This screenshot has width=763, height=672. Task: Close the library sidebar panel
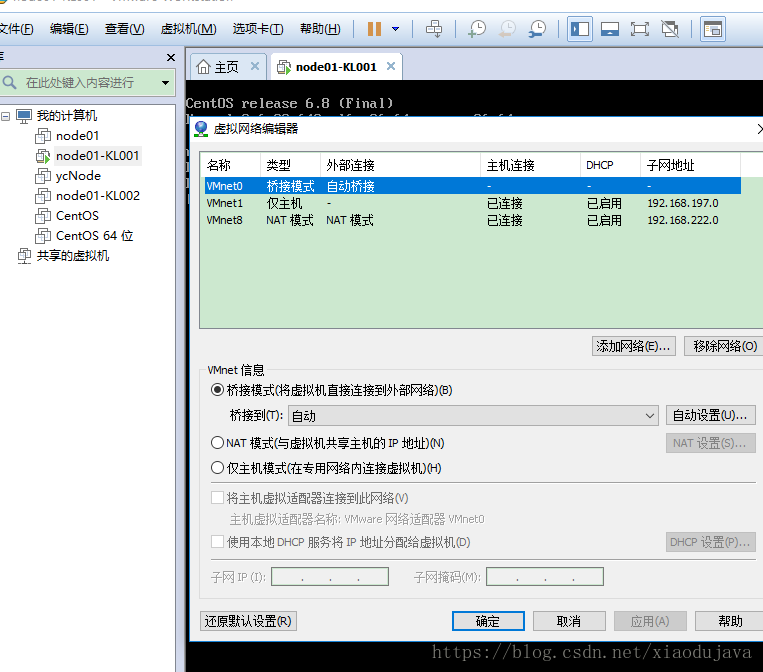(x=171, y=57)
